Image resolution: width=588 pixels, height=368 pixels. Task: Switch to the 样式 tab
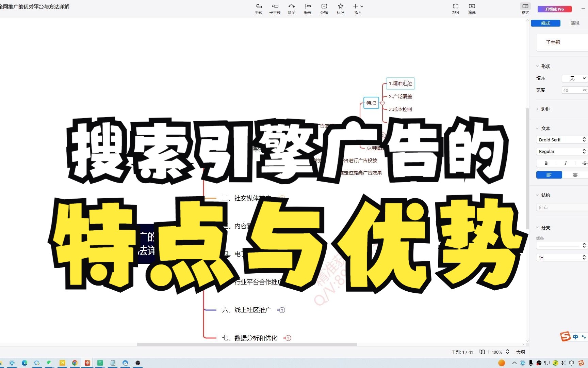(x=545, y=23)
